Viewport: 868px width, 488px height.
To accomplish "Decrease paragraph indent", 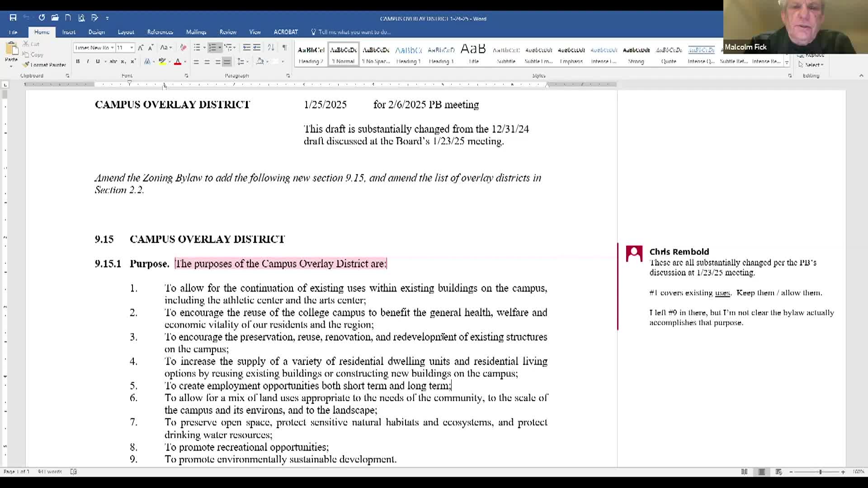I will tap(246, 47).
